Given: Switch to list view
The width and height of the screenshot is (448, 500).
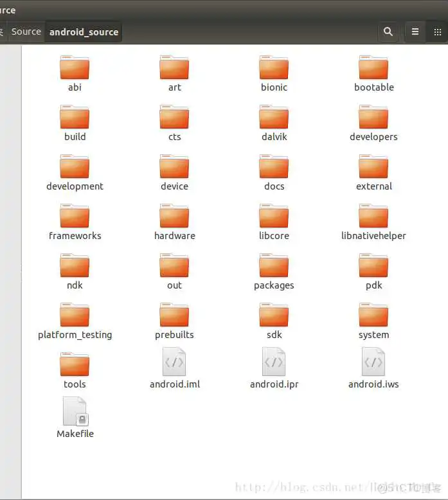Looking at the screenshot, I should coord(415,31).
